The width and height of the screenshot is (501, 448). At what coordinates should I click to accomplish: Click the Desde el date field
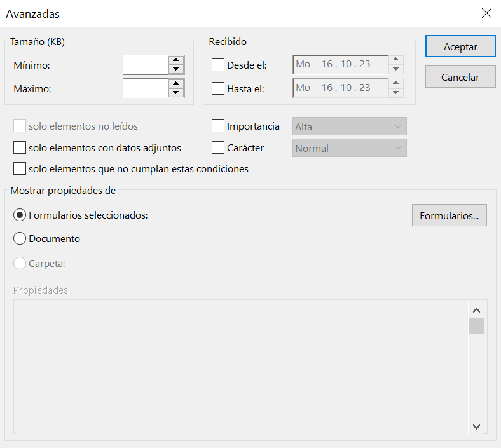(x=340, y=65)
